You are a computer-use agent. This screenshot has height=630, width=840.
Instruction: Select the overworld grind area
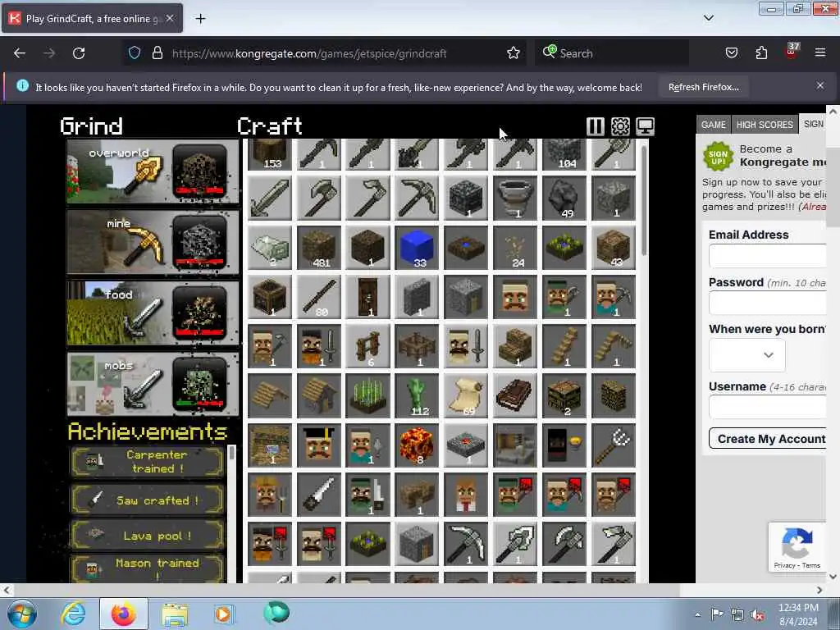coord(153,171)
